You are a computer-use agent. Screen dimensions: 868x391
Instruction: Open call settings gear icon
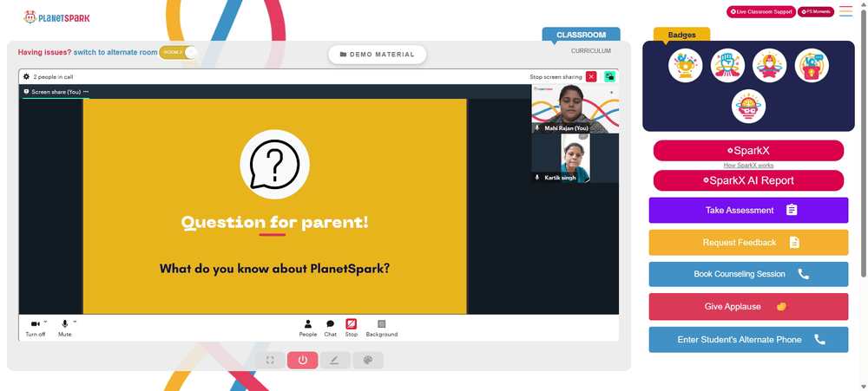(26, 77)
